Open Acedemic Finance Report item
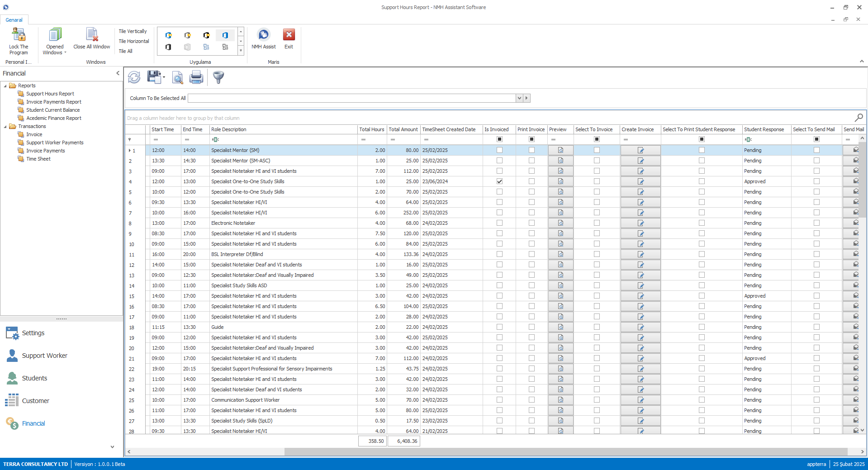Viewport: 868px width, 470px height. (x=54, y=118)
